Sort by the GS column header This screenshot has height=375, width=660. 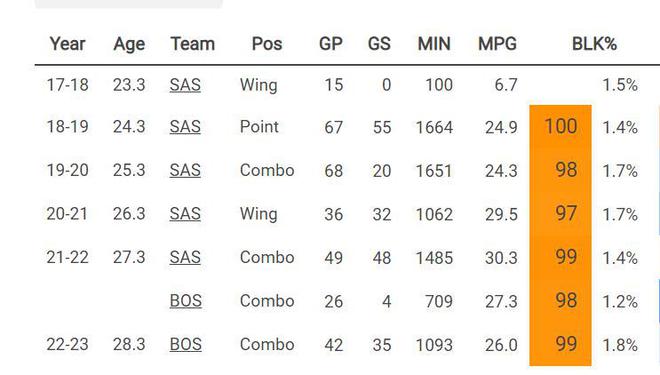pos(379,44)
